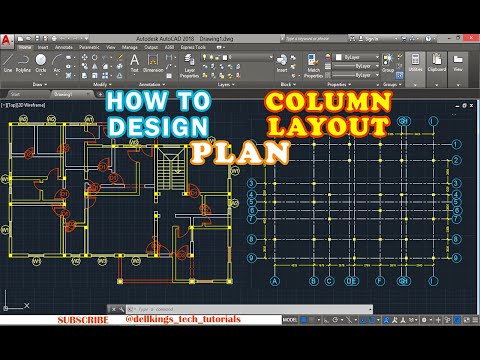Click the Mirror tool in Modify panel

[95, 67]
